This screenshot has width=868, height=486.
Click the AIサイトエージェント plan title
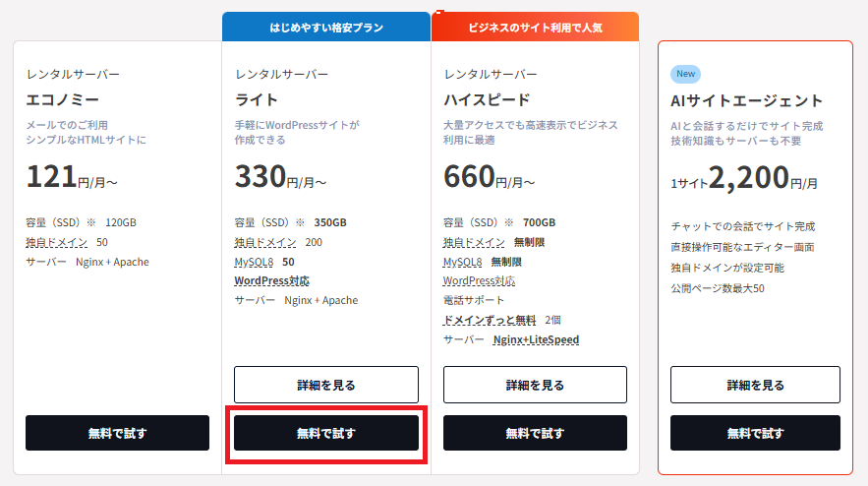[746, 100]
